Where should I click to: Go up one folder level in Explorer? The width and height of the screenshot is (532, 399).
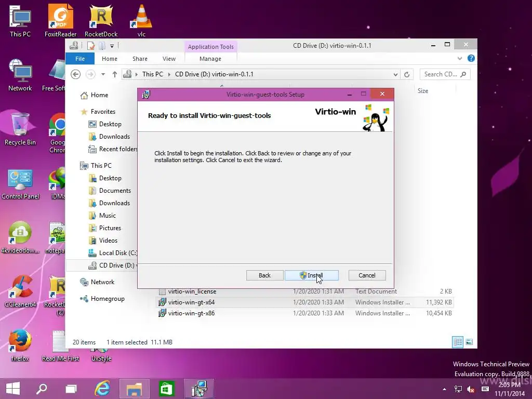[x=115, y=74]
